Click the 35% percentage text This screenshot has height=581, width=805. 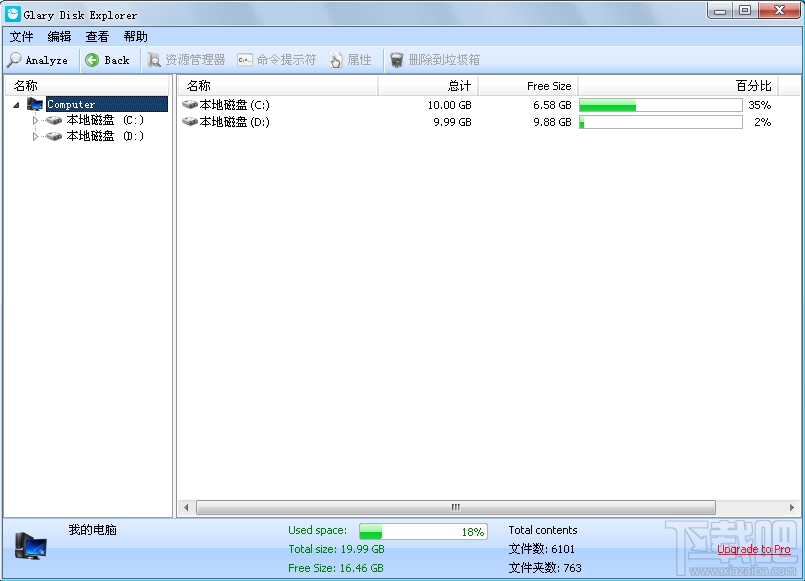tap(759, 105)
